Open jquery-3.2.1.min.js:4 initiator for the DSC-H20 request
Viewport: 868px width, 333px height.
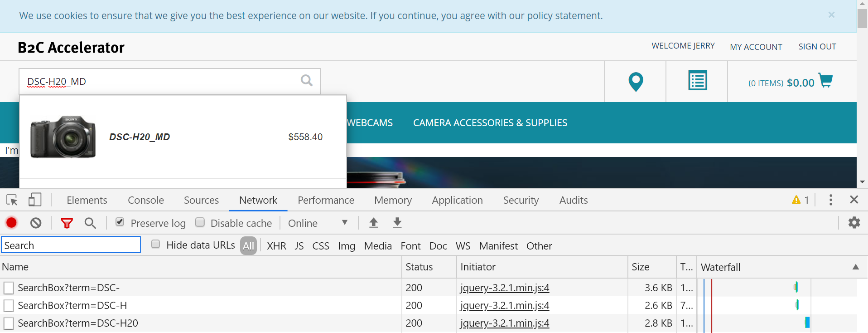tap(505, 323)
